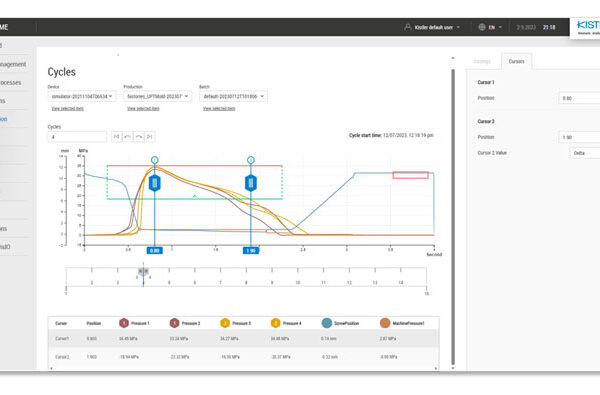This screenshot has width=600, height=395.
Task: Go to the next cycle arrow
Action: pos(139,137)
